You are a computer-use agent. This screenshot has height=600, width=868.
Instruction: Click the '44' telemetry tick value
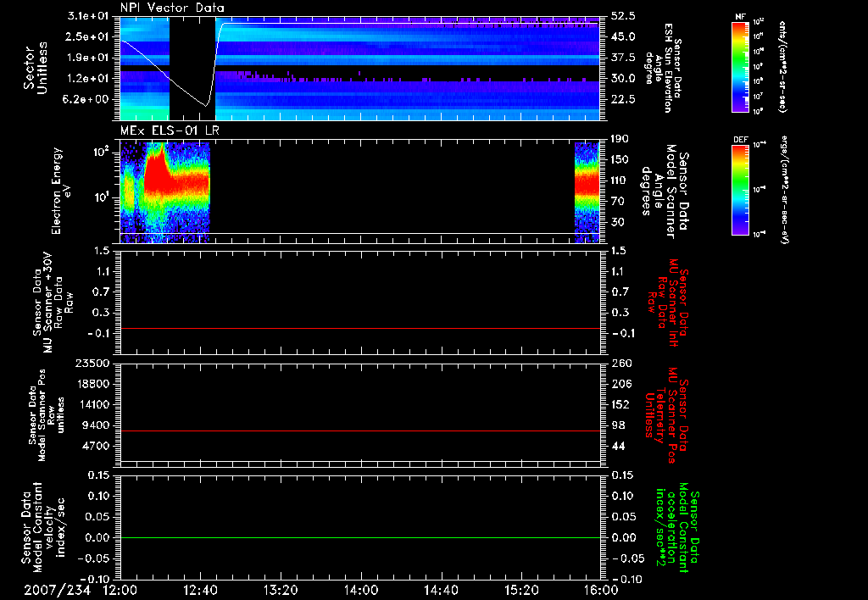(x=618, y=446)
